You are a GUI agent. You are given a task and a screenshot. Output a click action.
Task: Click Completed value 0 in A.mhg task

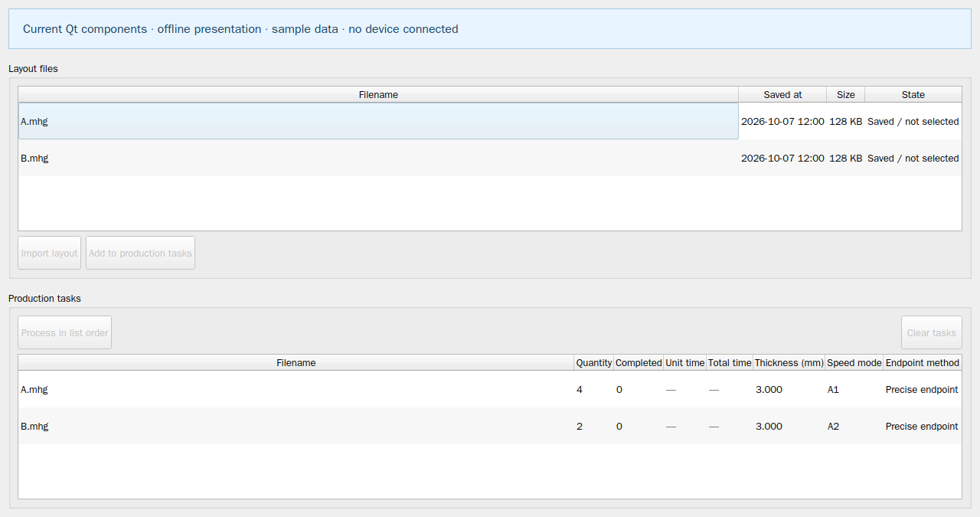pyautogui.click(x=639, y=389)
